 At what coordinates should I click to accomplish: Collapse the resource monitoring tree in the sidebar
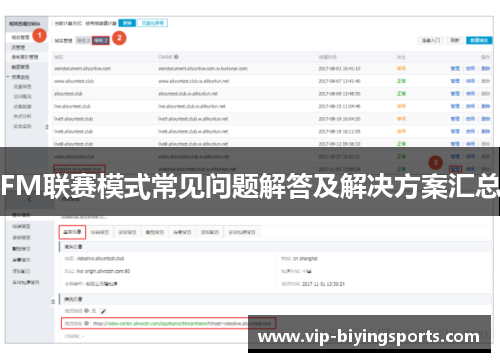(8, 77)
